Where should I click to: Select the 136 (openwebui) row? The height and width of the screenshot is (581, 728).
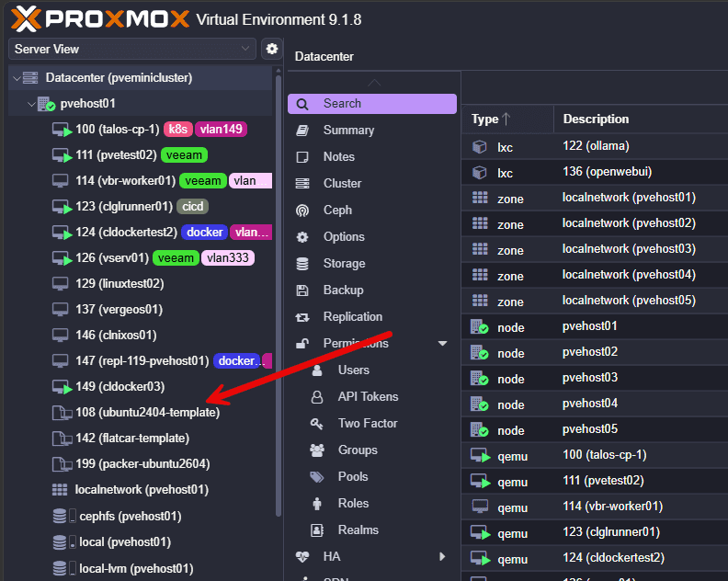pos(595,172)
